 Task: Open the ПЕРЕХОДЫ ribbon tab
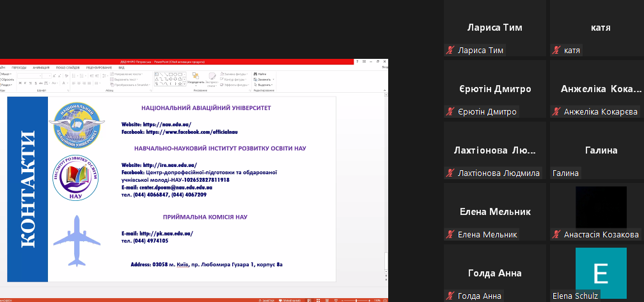click(19, 67)
